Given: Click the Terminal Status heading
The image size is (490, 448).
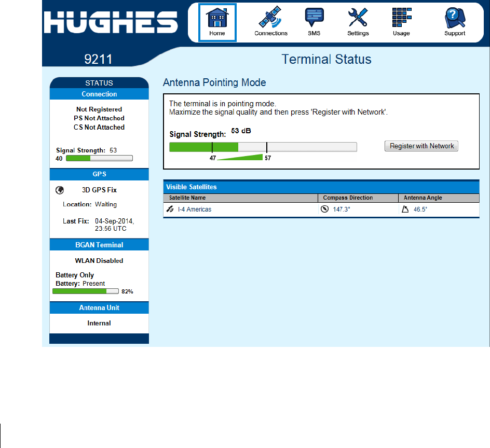Looking at the screenshot, I should click(x=326, y=59).
